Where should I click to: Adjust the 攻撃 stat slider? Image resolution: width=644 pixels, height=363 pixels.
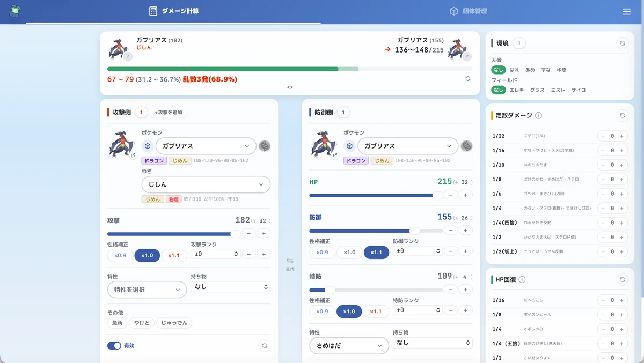pos(174,234)
